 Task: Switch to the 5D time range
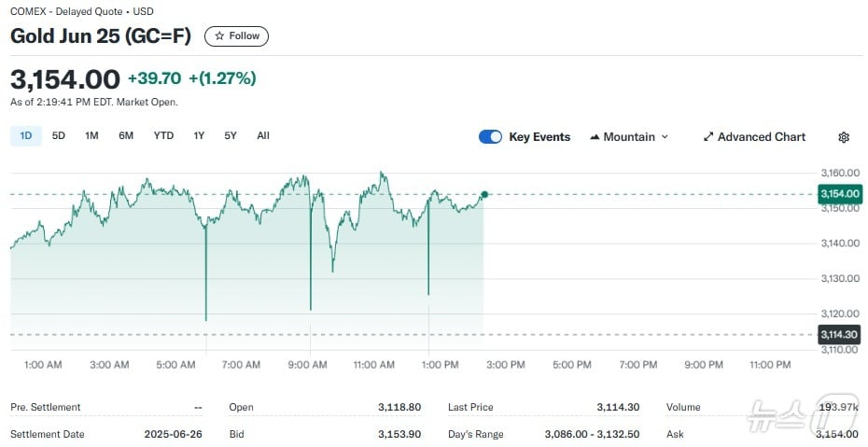tap(59, 136)
